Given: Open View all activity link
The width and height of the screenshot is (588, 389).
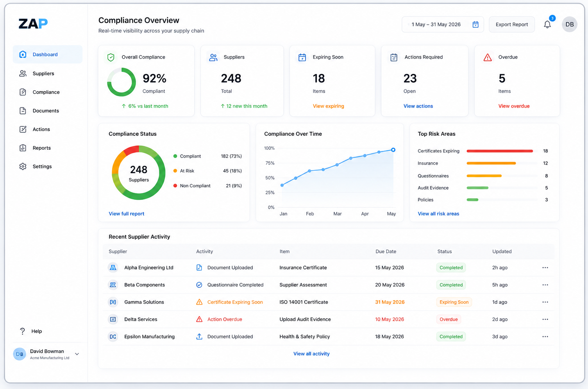Looking at the screenshot, I should click(311, 354).
